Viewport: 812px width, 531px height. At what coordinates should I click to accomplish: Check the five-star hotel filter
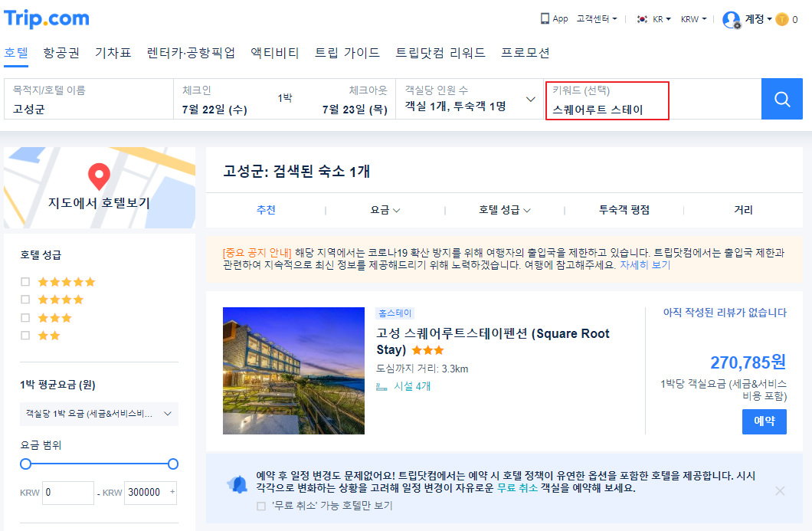coord(25,282)
